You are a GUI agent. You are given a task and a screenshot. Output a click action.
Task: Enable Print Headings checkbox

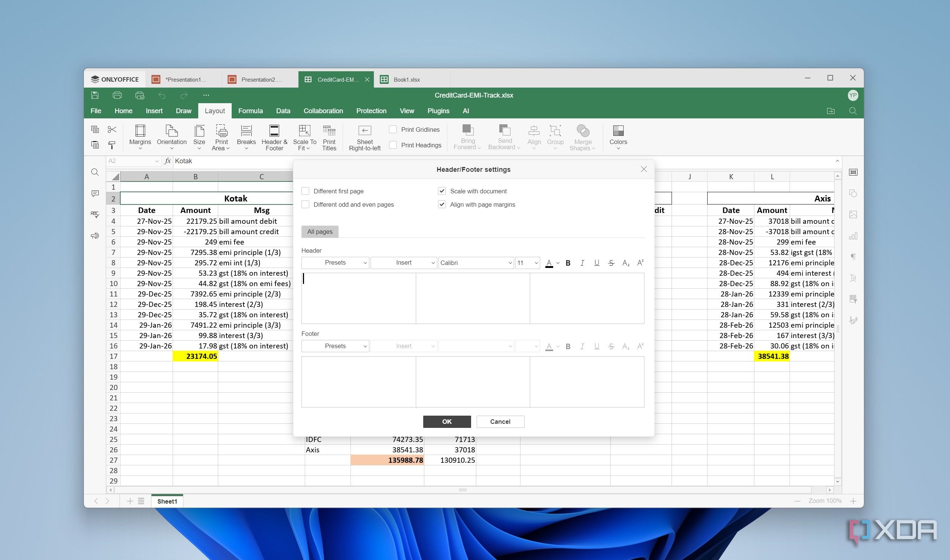(393, 145)
